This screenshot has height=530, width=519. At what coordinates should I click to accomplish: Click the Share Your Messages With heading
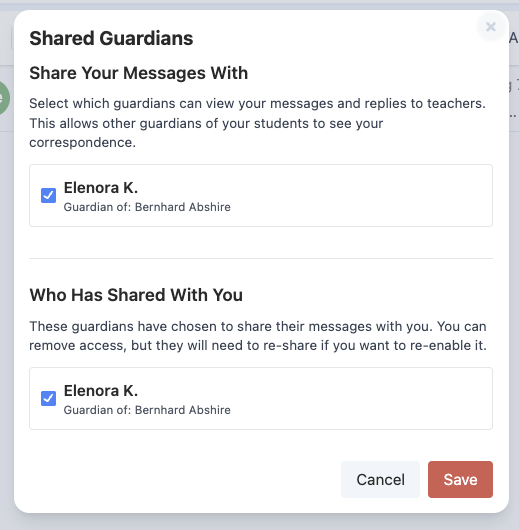(x=139, y=73)
